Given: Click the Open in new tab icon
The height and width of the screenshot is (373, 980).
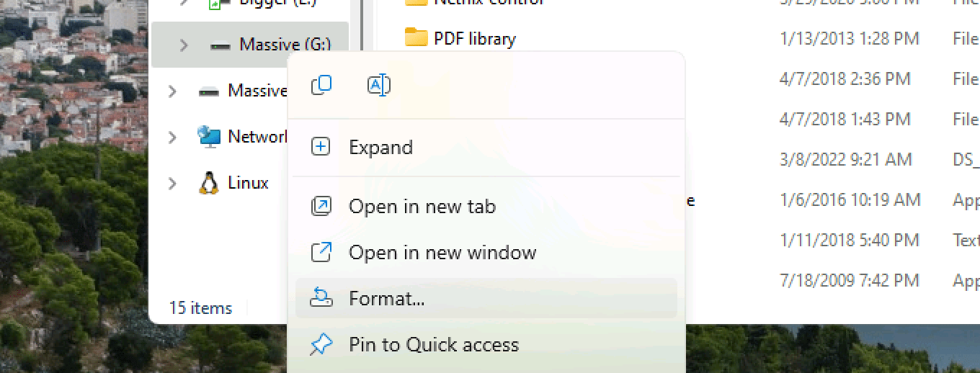Looking at the screenshot, I should tap(321, 207).
